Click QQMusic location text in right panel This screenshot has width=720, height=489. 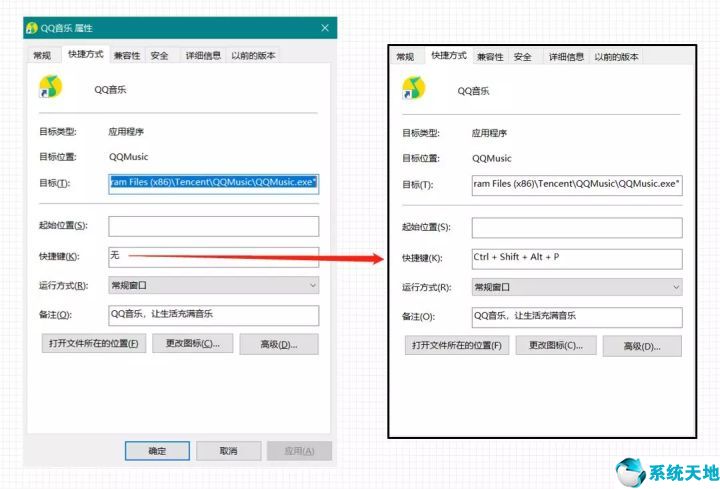492,158
